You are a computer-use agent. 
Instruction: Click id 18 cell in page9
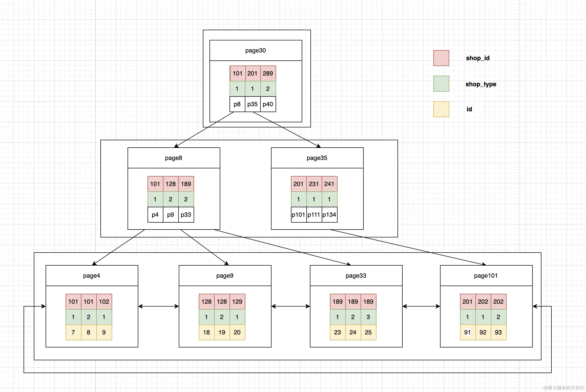(x=207, y=332)
